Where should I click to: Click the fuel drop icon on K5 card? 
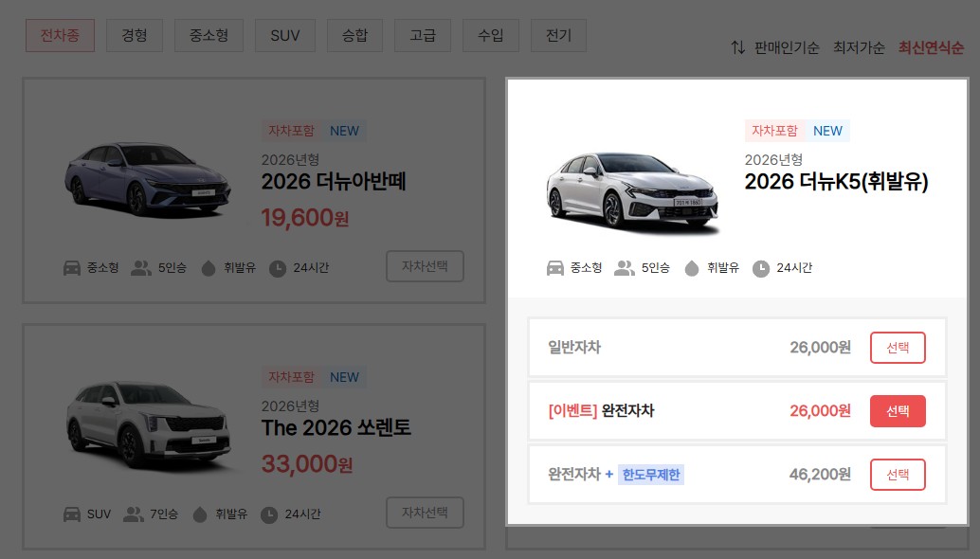tap(692, 268)
